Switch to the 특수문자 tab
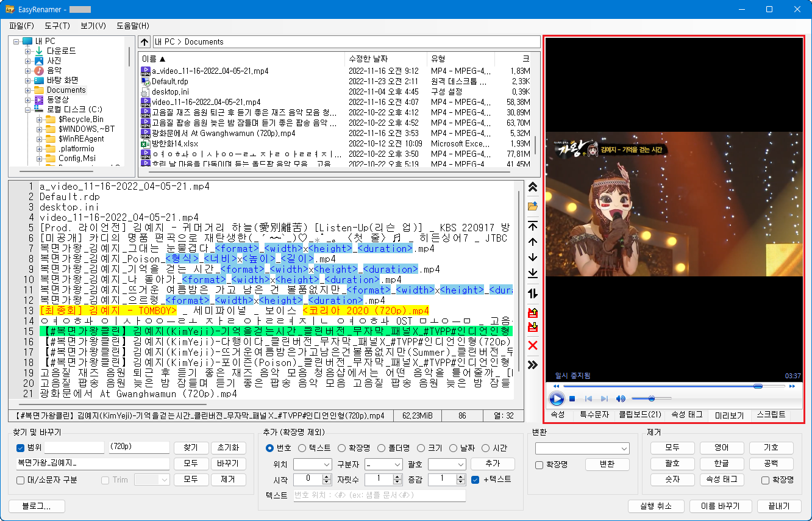The width and height of the screenshot is (812, 521). (594, 415)
